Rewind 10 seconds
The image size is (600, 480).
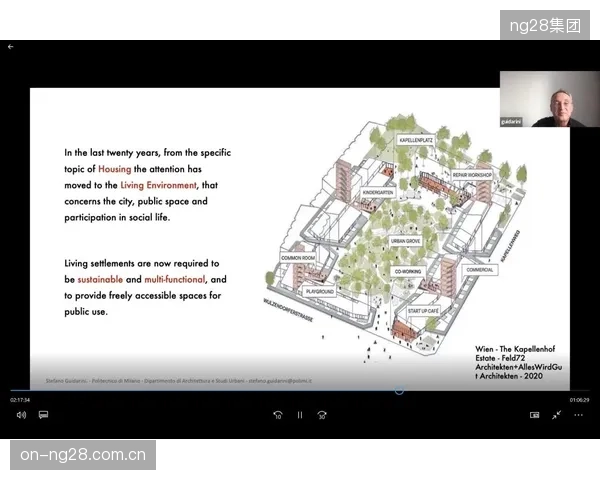click(x=278, y=415)
